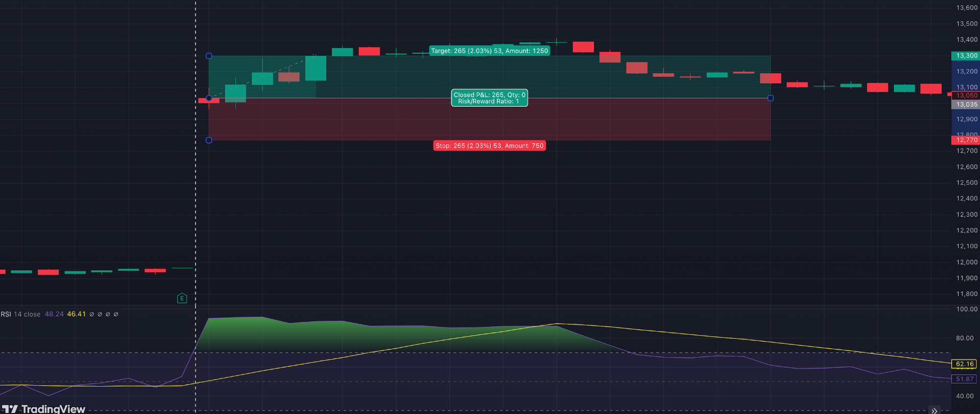The width and height of the screenshot is (980, 414).
Task: Select the bottom-left stop handle of position tool
Action: [209, 140]
